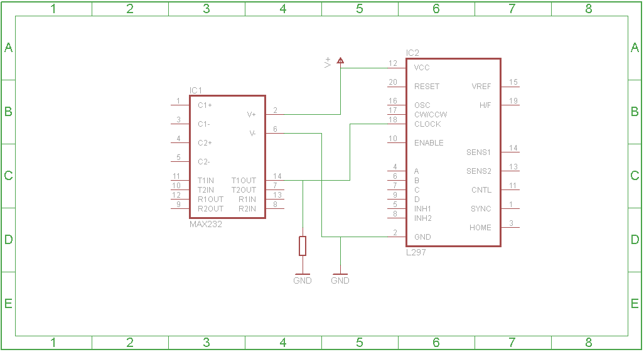Select the IC1 reference label
Viewport: 644px width, 352px height.
pyautogui.click(x=195, y=90)
